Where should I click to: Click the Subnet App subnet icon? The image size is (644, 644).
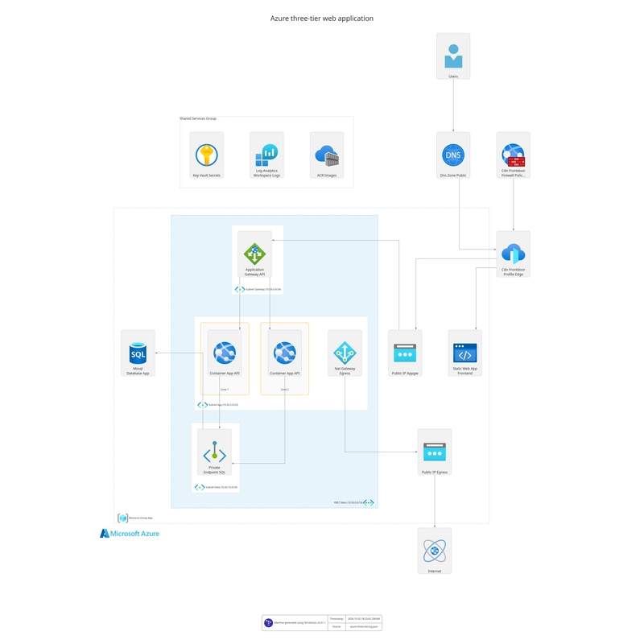click(203, 405)
